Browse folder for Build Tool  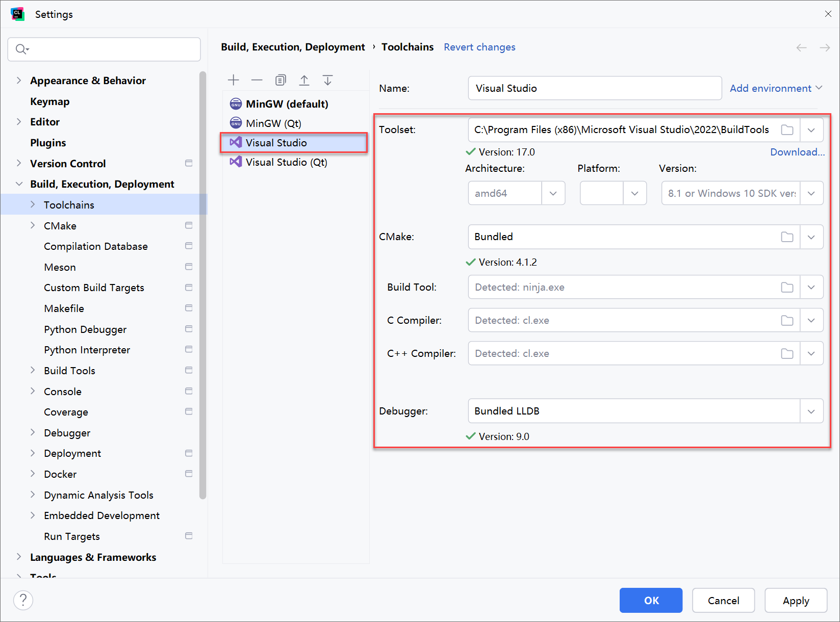coord(787,288)
